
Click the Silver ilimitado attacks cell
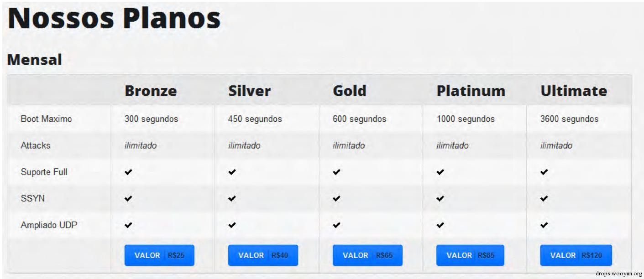(x=244, y=145)
